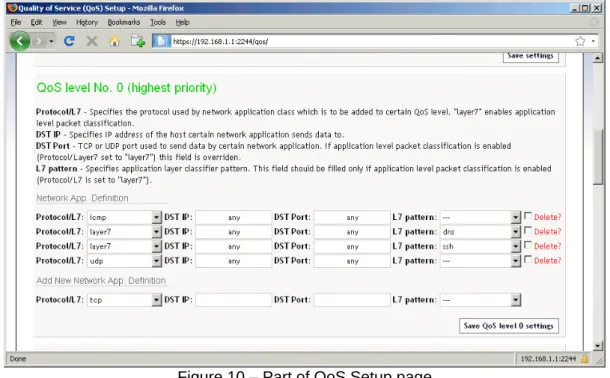Click the padlock security icon in the status bar
Viewport: 610px width, 378px height.
pos(584,359)
